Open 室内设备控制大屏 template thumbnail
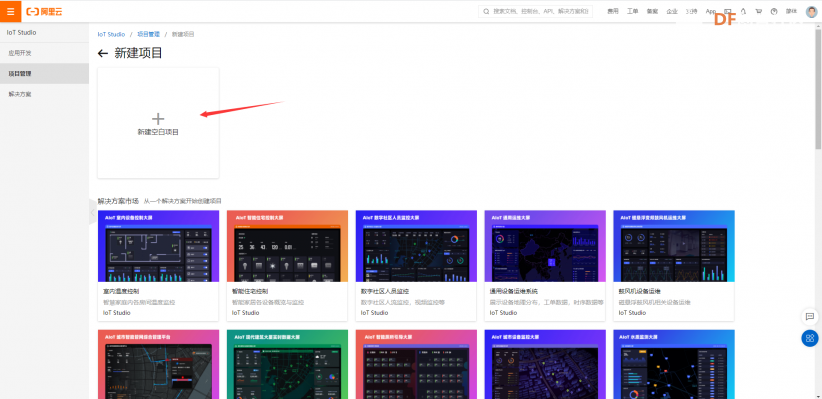 (158, 246)
